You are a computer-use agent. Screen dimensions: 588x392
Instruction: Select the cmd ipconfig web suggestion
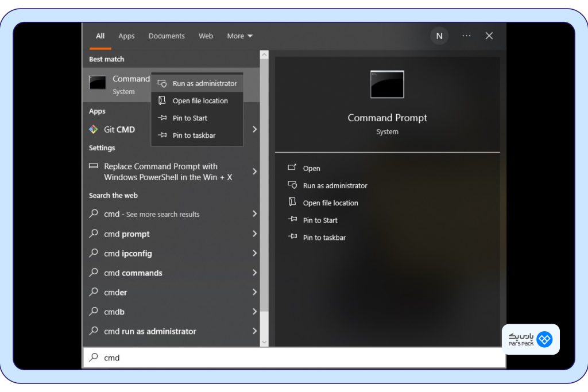pyautogui.click(x=171, y=253)
